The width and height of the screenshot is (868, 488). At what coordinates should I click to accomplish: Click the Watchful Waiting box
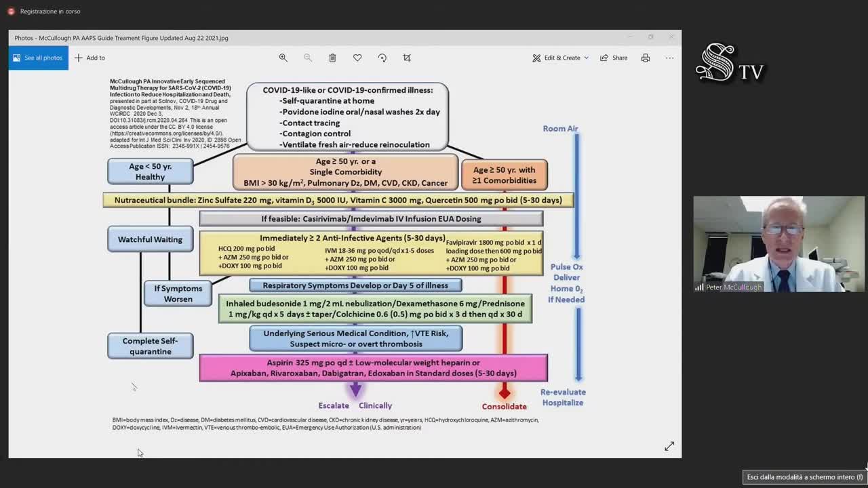(x=150, y=239)
